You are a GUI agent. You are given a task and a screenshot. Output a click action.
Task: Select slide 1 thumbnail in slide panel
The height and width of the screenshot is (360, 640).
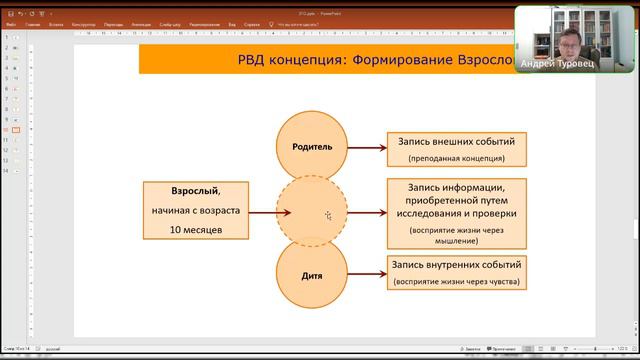16,38
